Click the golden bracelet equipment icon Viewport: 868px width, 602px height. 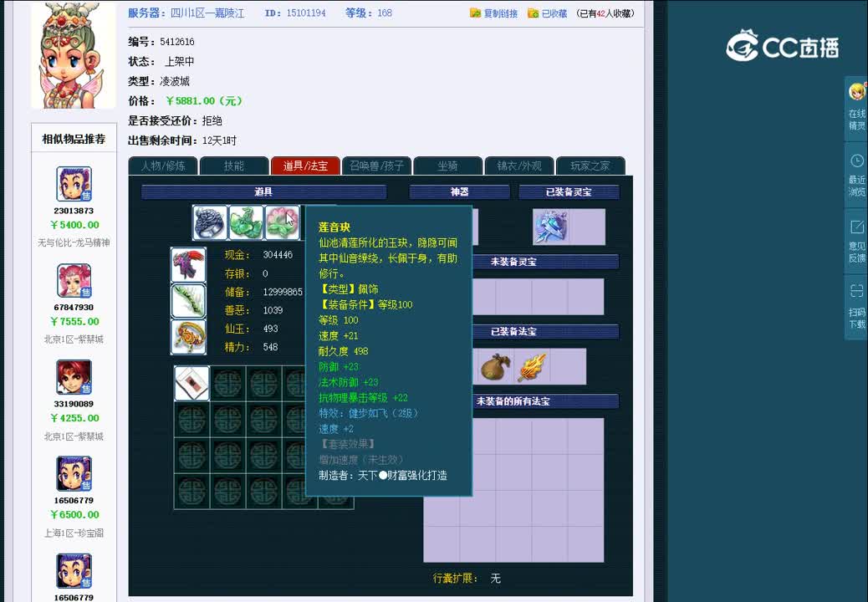tap(188, 336)
